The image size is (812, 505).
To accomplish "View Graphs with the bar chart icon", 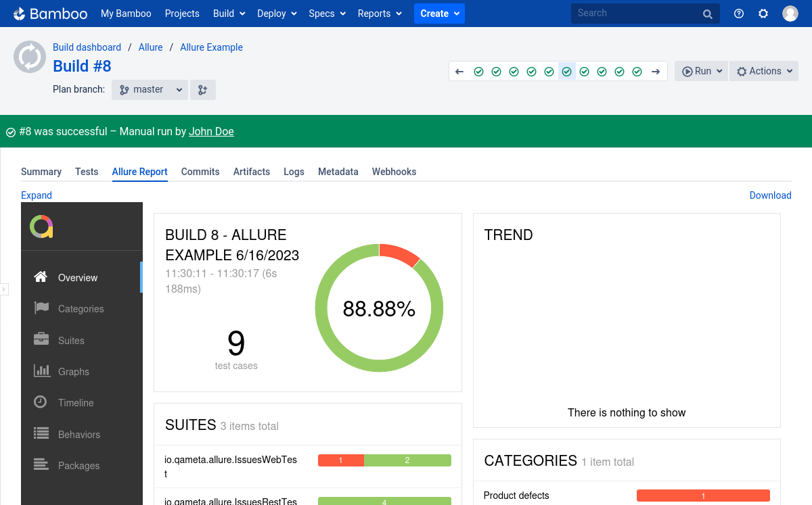I will click(x=41, y=371).
